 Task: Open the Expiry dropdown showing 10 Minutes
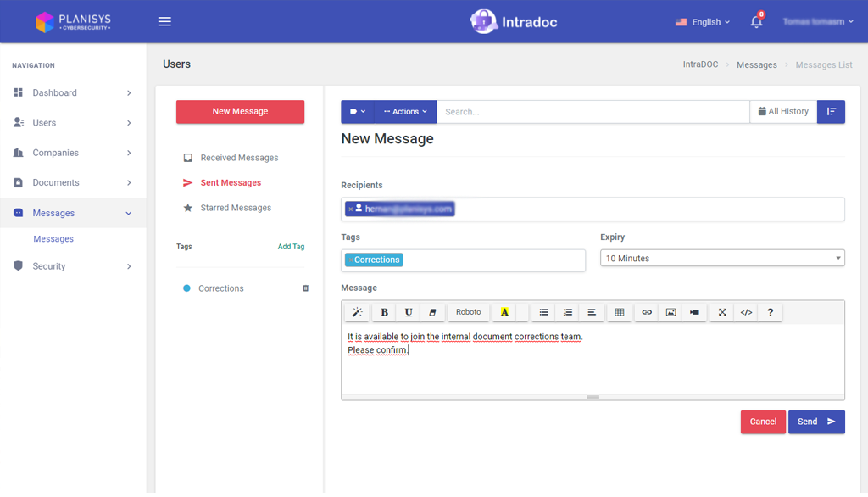(722, 259)
